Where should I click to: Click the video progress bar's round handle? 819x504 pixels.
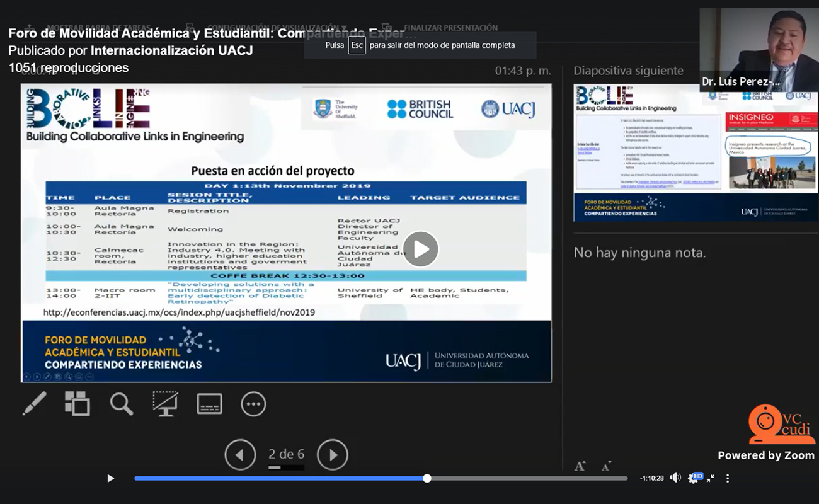click(427, 478)
